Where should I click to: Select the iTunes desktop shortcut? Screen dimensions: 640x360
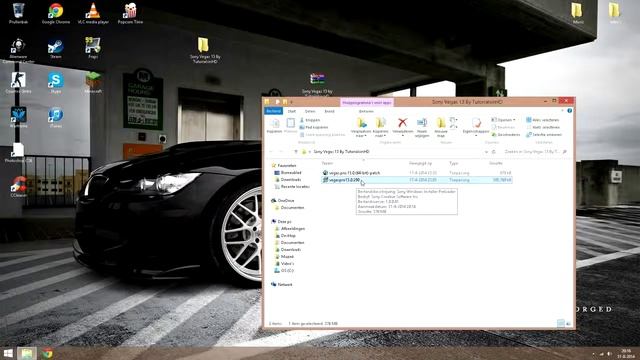pos(56,118)
